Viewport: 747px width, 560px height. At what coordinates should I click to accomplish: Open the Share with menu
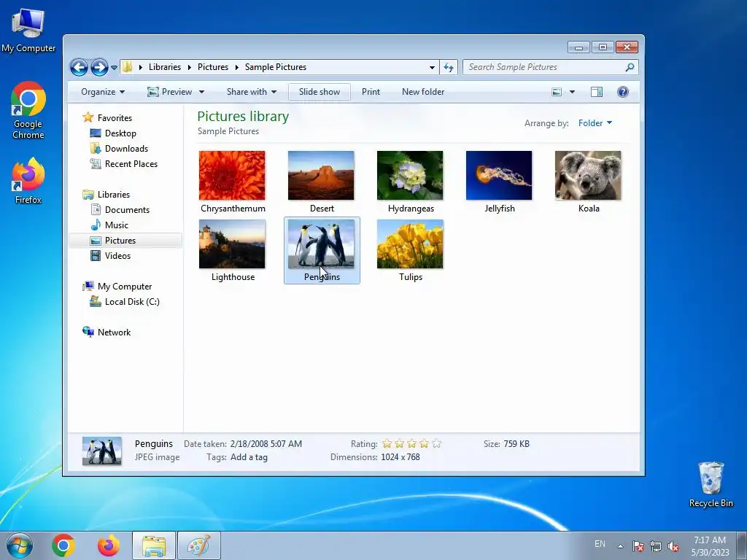tap(252, 92)
